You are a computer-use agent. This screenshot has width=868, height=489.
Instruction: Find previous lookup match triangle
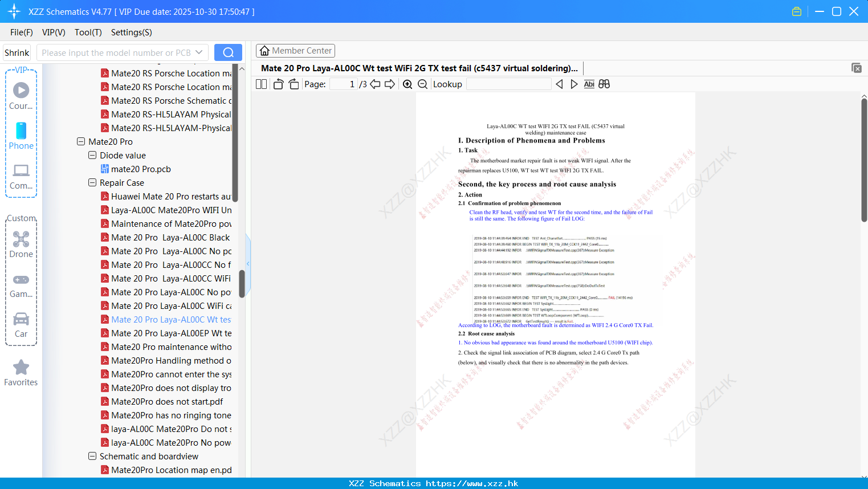(x=559, y=84)
